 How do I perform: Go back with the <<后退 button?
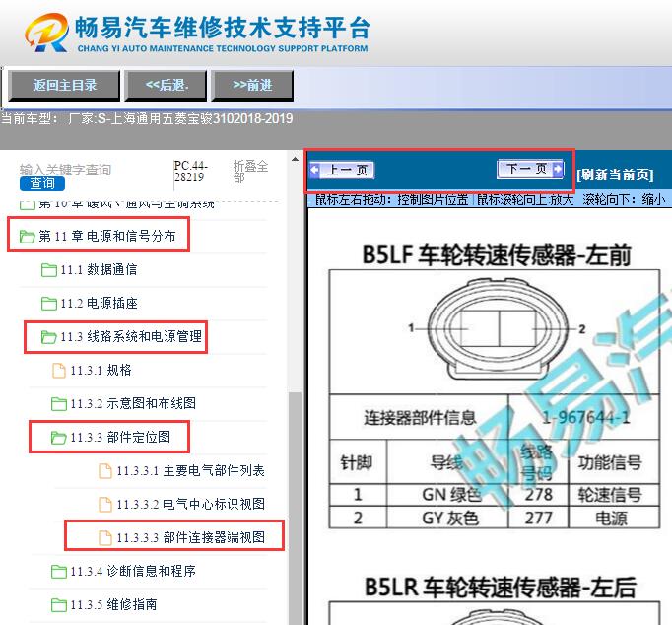pos(166,86)
